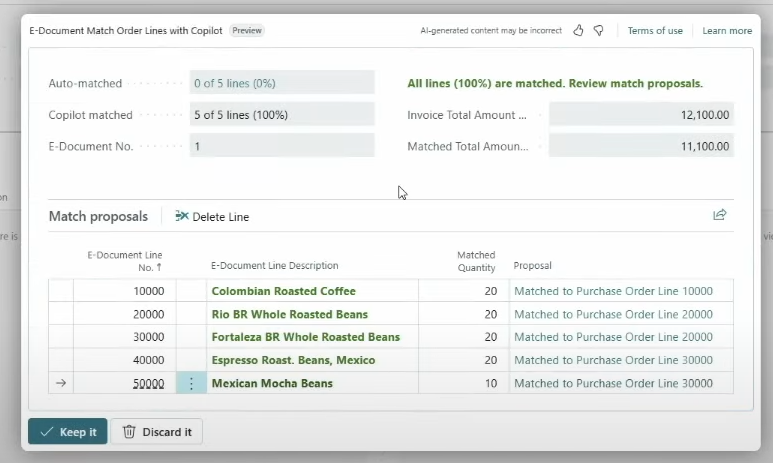The image size is (773, 463).
Task: Click line number 10000 cell
Action: [125, 291]
